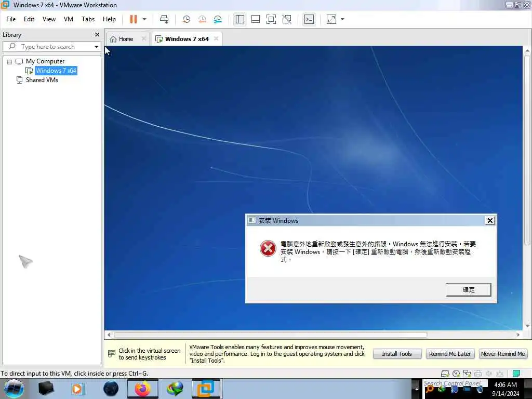Click the USB device status bar icon
The width and height of the screenshot is (532, 399).
500,374
